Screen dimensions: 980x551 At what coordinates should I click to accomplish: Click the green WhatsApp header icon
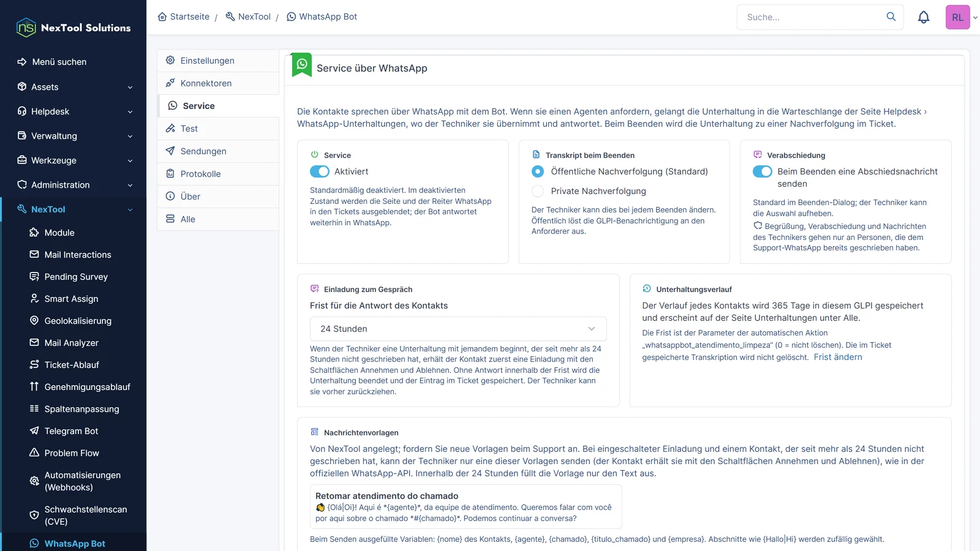(302, 64)
